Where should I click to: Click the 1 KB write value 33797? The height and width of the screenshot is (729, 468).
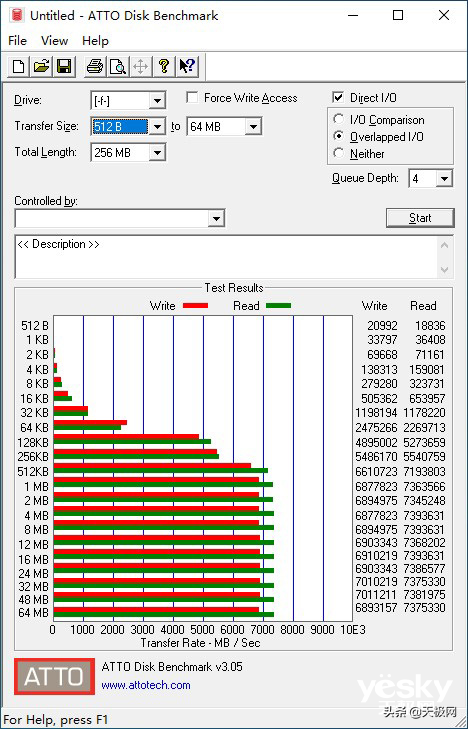[382, 340]
